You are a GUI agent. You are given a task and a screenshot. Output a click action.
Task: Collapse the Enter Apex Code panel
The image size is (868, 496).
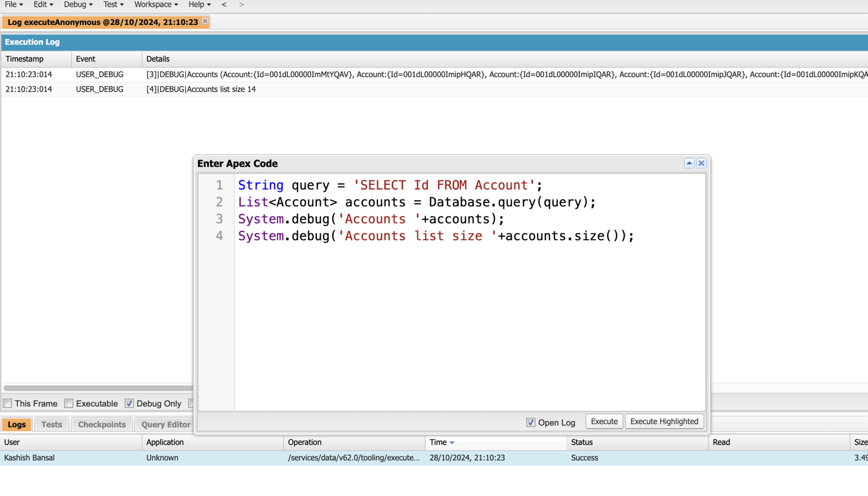pyautogui.click(x=689, y=163)
